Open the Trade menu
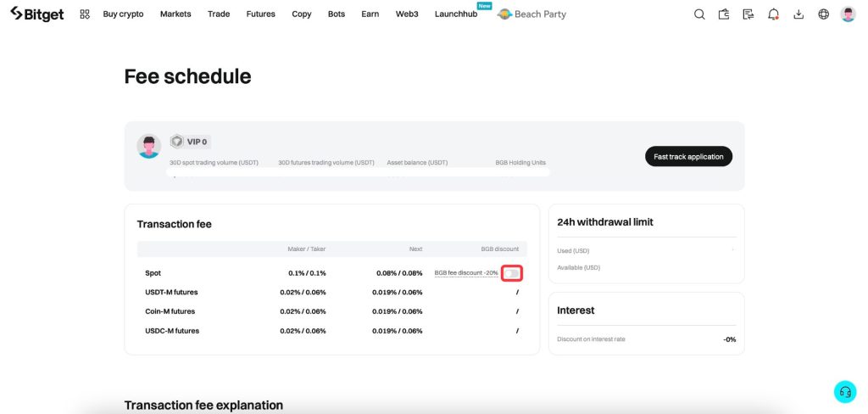 tap(219, 14)
